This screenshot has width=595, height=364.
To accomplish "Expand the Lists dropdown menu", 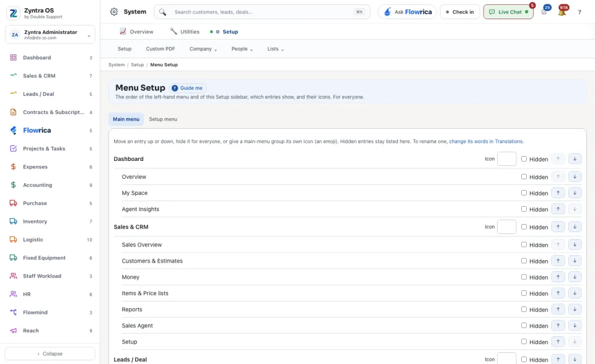I will (275, 49).
